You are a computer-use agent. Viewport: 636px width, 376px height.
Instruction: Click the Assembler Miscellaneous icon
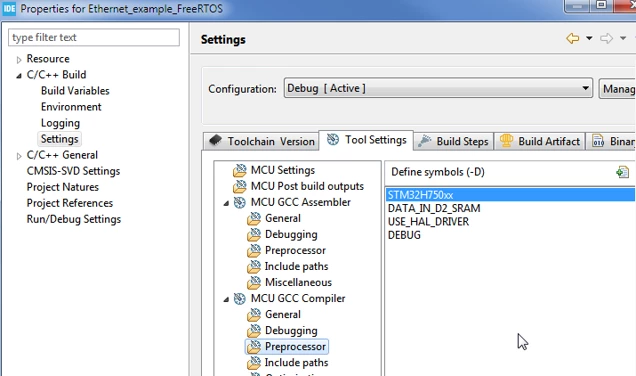(x=254, y=282)
